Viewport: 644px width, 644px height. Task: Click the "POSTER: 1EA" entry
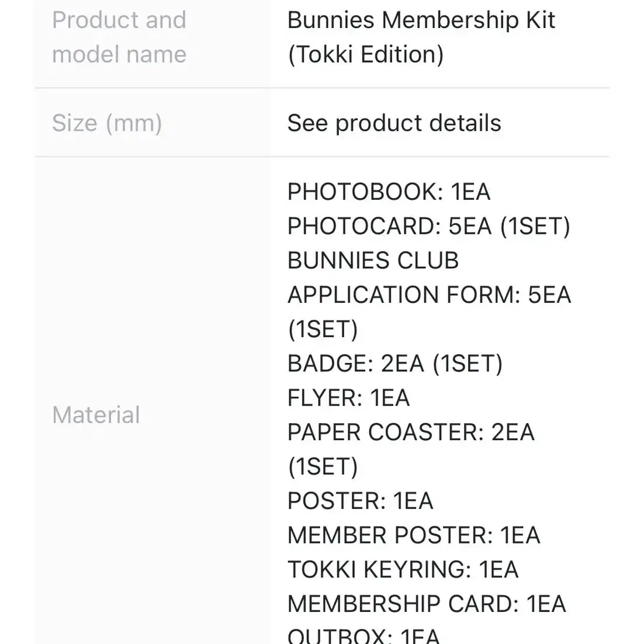(x=360, y=501)
